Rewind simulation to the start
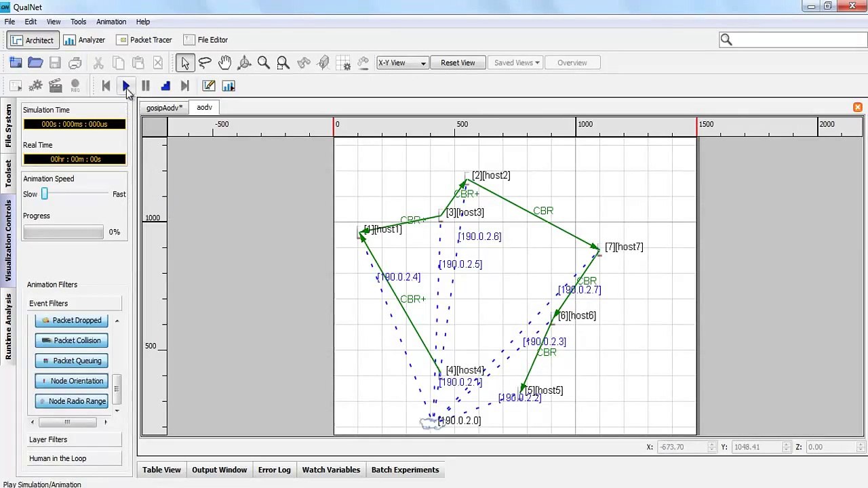 106,86
